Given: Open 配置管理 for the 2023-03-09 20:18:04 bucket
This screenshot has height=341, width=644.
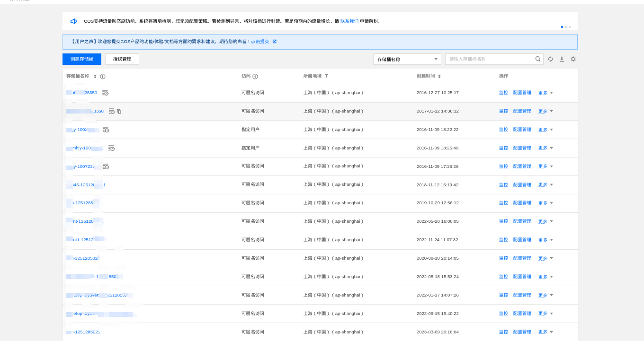Looking at the screenshot, I should coord(522,332).
